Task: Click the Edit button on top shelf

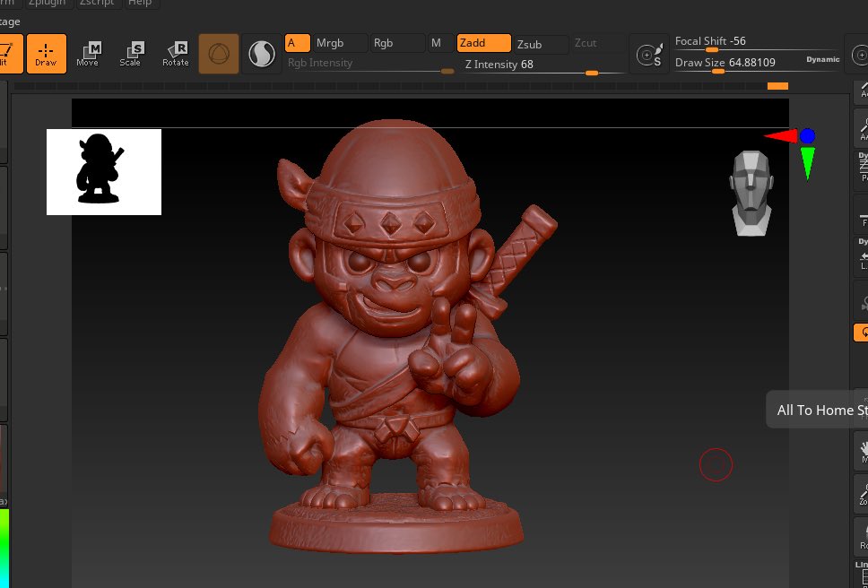Action: point(7,52)
